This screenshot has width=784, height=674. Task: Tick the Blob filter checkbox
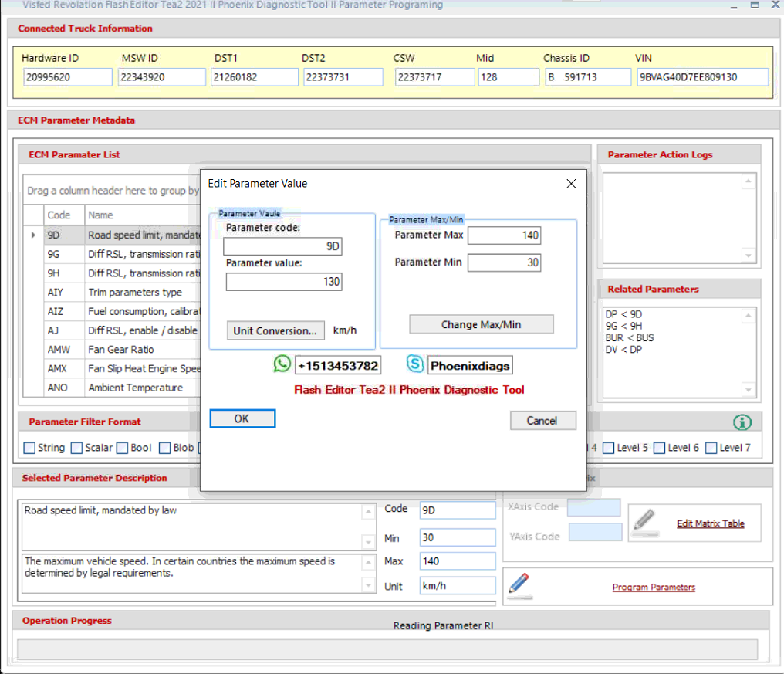164,448
